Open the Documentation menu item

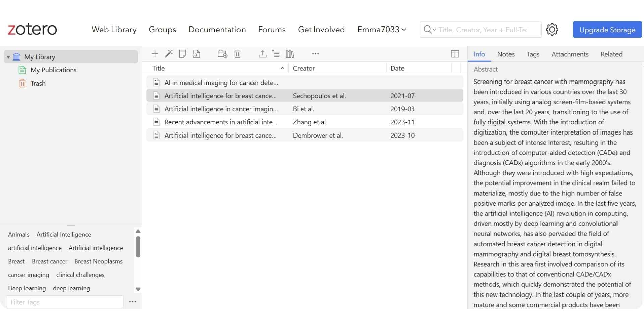coord(217,29)
